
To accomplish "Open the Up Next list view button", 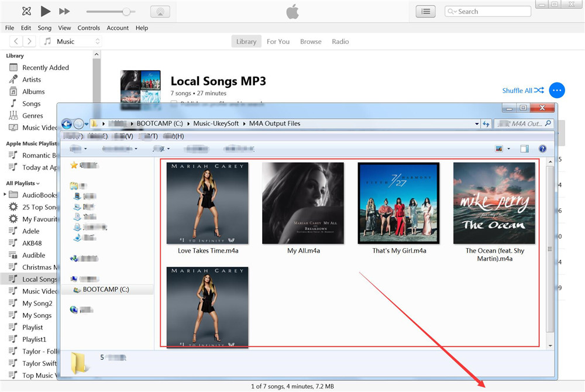I will [x=425, y=12].
